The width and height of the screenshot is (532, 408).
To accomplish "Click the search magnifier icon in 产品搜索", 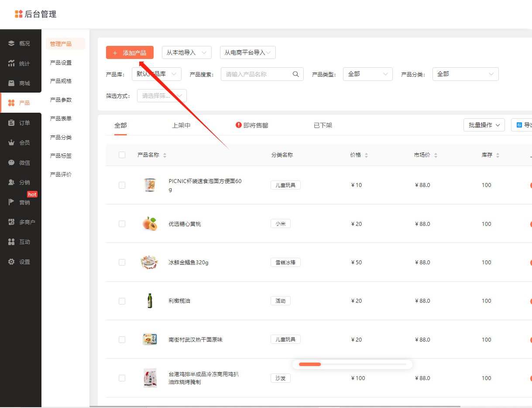I will click(296, 74).
